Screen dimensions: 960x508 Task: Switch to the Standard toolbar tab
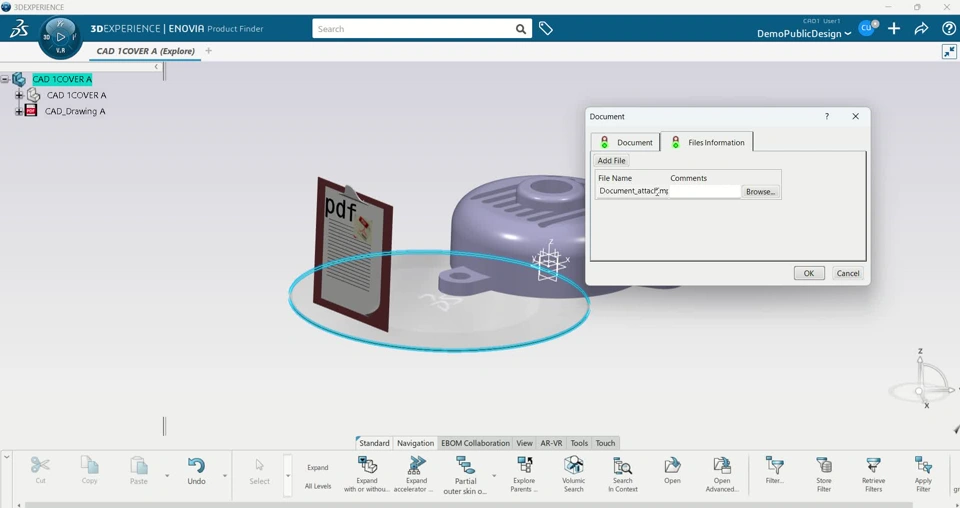click(x=373, y=443)
